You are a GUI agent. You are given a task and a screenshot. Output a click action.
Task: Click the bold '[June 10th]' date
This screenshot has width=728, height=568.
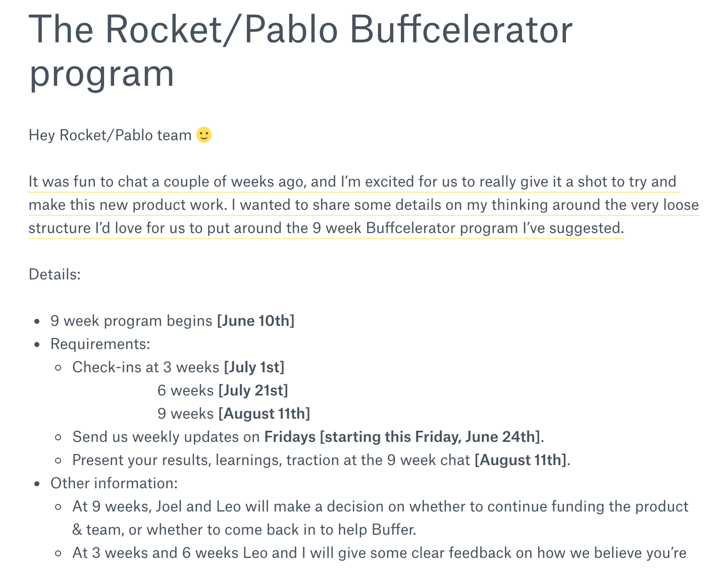pyautogui.click(x=255, y=321)
